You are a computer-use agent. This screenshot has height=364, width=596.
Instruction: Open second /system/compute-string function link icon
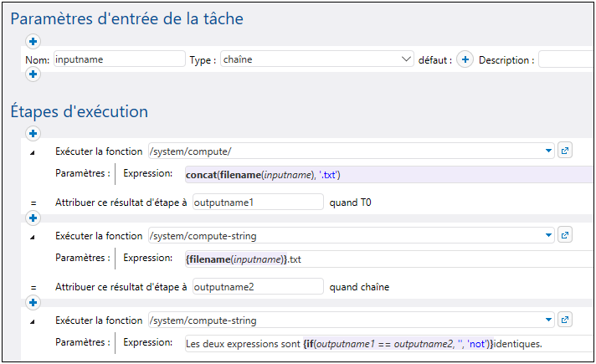tap(565, 320)
